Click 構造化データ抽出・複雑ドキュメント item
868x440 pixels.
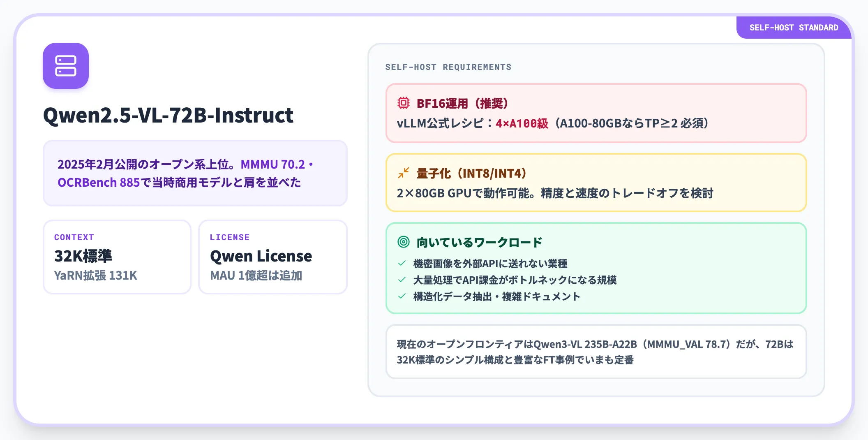point(497,296)
